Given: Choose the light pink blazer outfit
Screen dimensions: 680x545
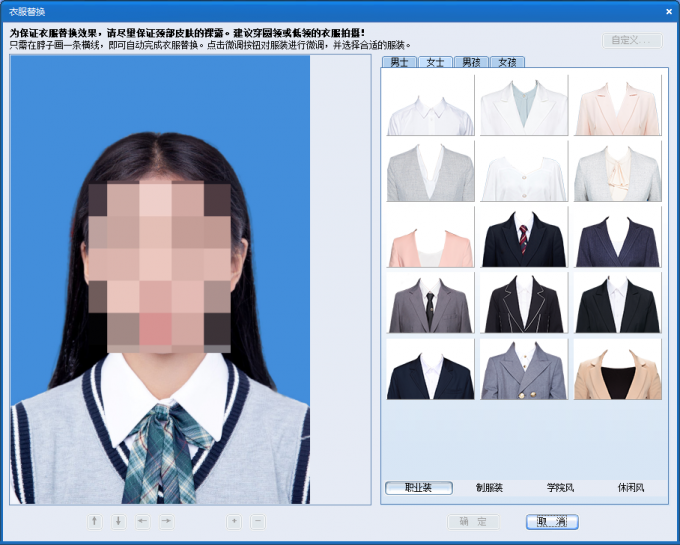Looking at the screenshot, I should click(x=618, y=105).
